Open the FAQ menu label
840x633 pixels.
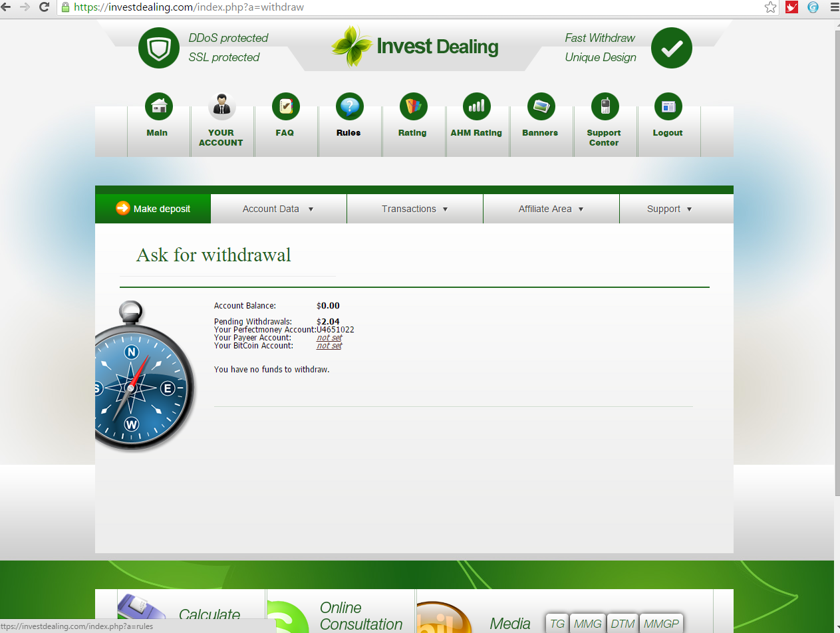[x=285, y=133]
